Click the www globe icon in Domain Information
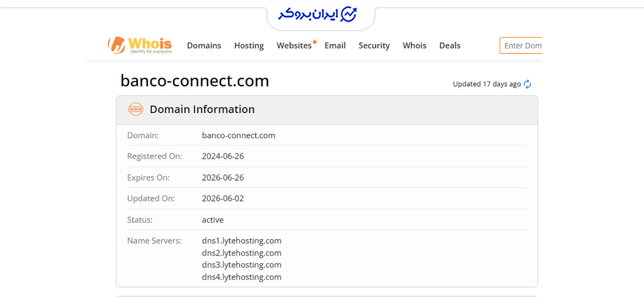The width and height of the screenshot is (644, 297). click(x=135, y=109)
